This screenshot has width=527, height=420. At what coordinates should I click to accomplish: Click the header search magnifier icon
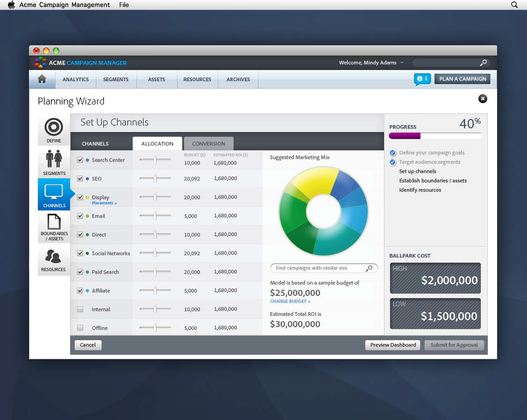coord(483,63)
